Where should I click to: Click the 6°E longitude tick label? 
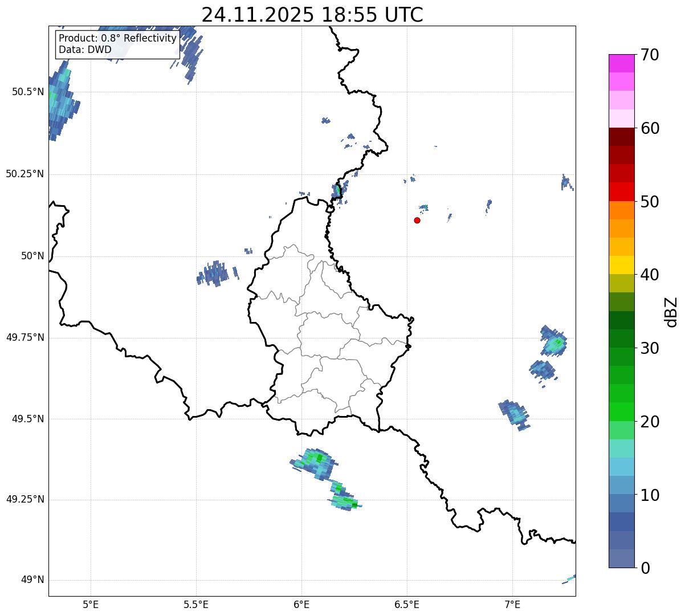(x=301, y=604)
